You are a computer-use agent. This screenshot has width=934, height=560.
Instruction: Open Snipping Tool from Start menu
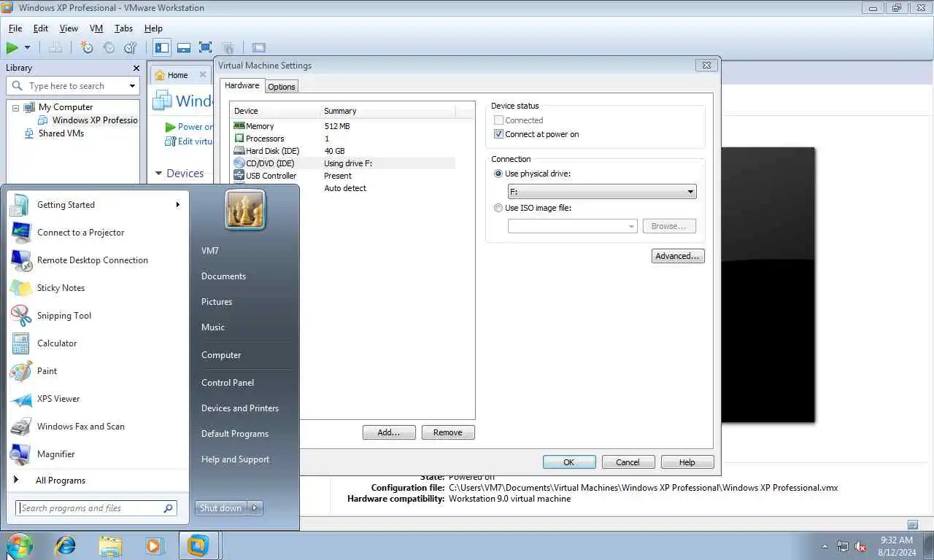click(x=98, y=316)
